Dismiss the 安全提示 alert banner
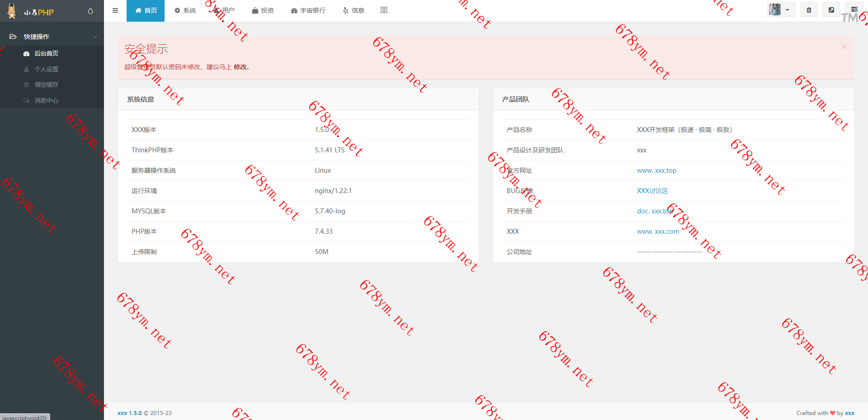Screen dimensions: 868x420 tap(844, 47)
